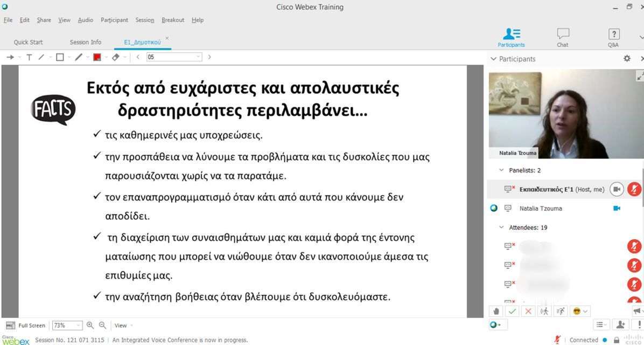
Task: Open the Edit menu
Action: pyautogui.click(x=25, y=20)
